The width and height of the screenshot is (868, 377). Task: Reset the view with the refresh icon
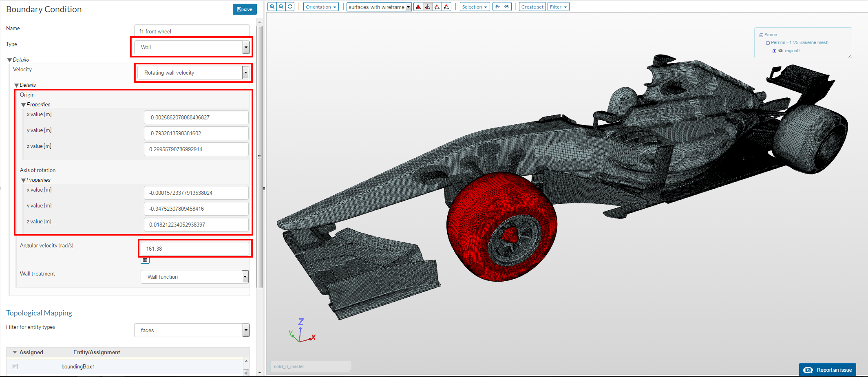click(x=290, y=7)
